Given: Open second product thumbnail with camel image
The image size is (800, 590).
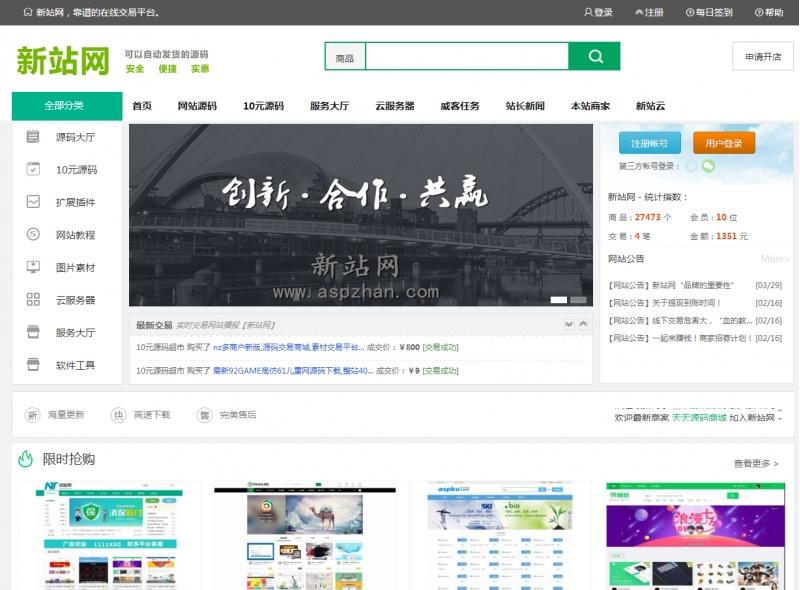Looking at the screenshot, I should coord(305,535).
